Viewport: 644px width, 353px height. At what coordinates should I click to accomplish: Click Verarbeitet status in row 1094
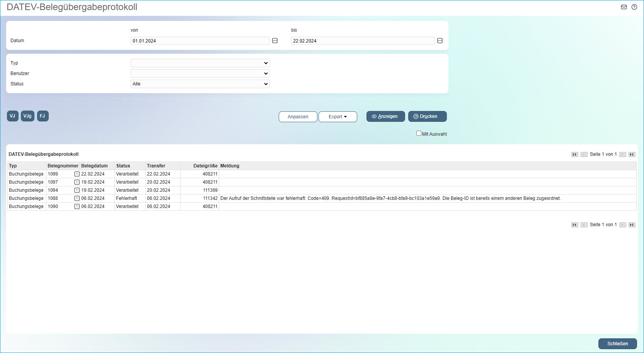point(127,190)
